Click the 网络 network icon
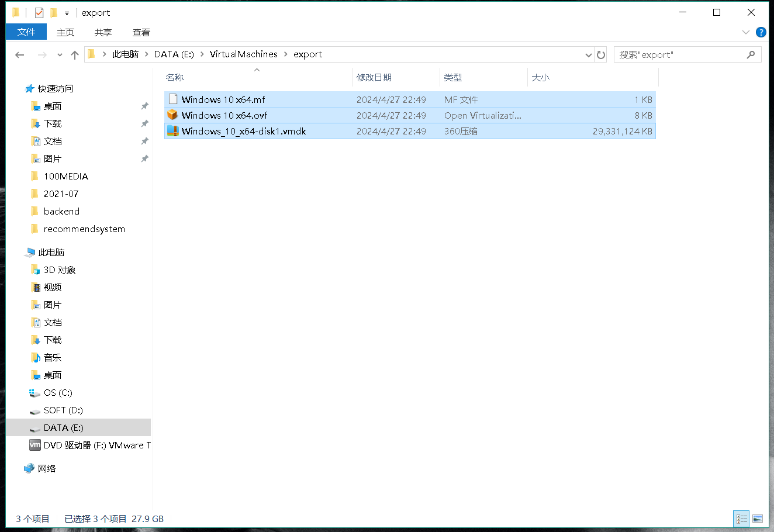The image size is (774, 532). point(29,469)
